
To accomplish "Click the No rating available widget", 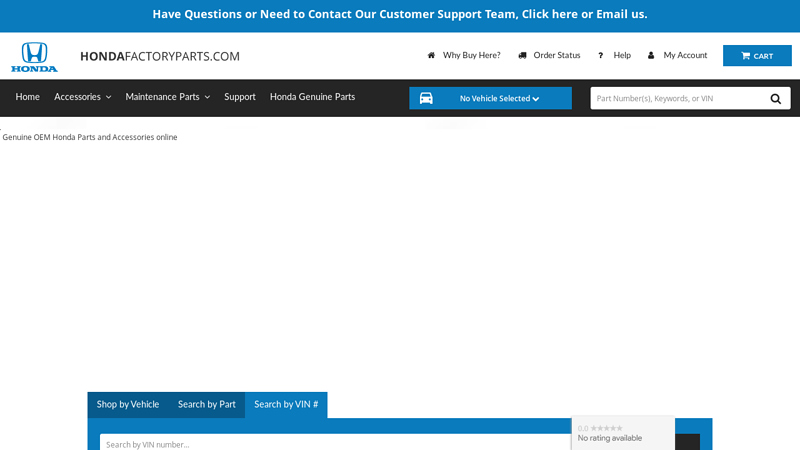I will pos(623,433).
